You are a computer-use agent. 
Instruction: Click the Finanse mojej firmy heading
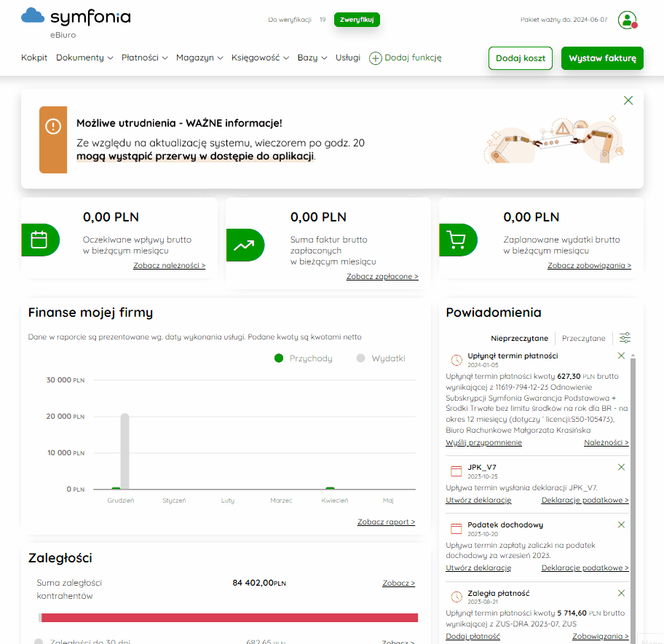(90, 313)
